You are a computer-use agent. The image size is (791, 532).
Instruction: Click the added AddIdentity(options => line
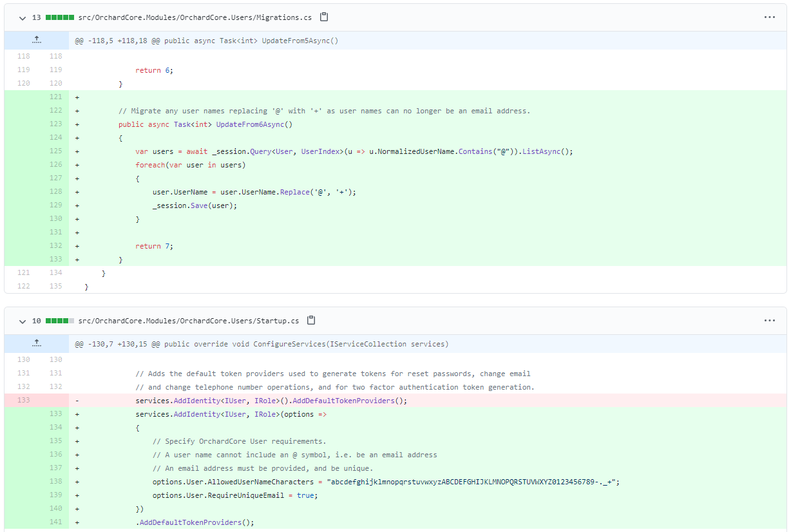231,414
